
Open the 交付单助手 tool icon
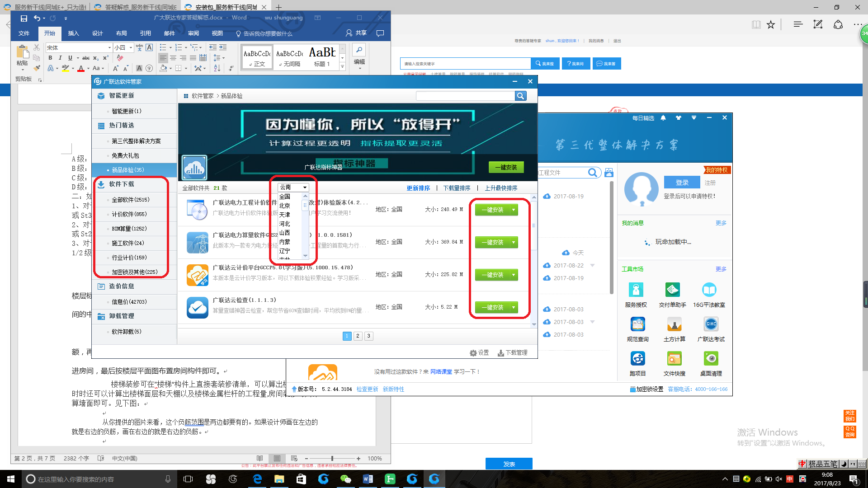click(672, 290)
